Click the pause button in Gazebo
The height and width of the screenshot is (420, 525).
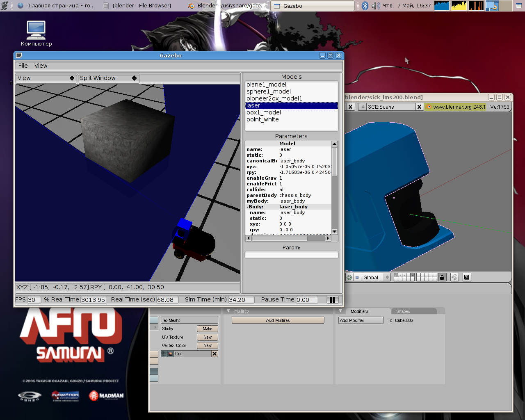click(x=332, y=300)
